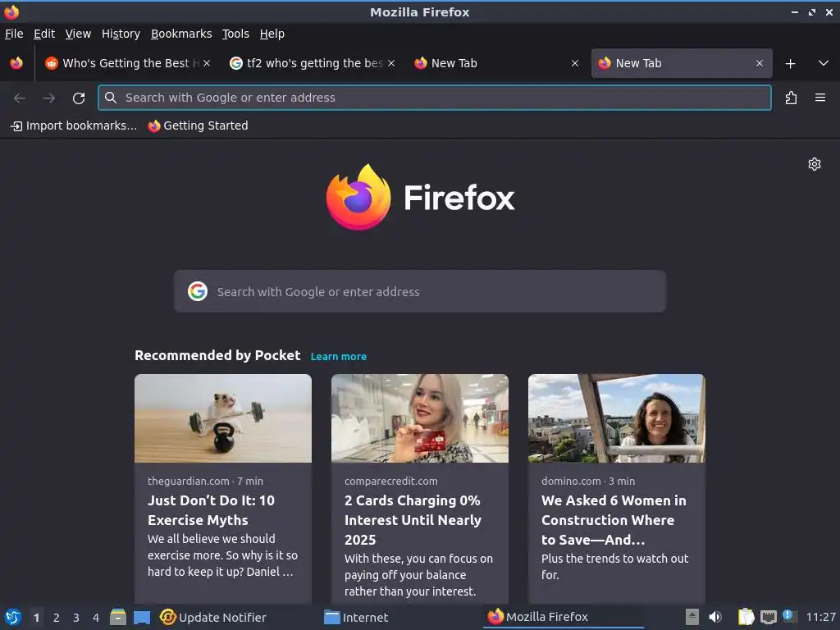The width and height of the screenshot is (840, 630).
Task: Expand the List all tabs chevron
Action: tap(824, 63)
